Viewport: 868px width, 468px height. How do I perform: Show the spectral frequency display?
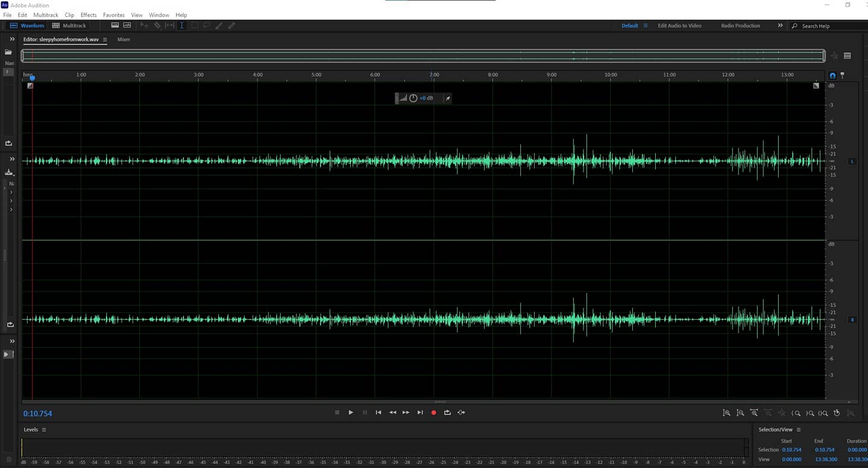(115, 25)
